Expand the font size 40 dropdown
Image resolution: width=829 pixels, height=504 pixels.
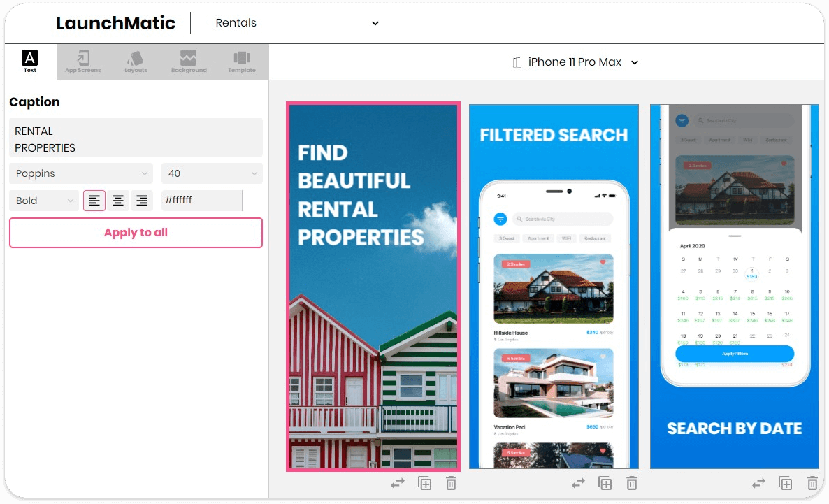pos(212,173)
